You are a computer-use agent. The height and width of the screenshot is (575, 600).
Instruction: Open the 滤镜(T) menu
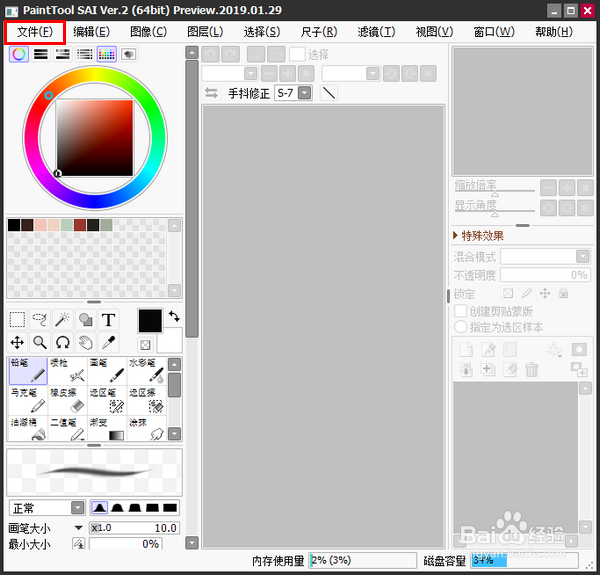tap(377, 32)
